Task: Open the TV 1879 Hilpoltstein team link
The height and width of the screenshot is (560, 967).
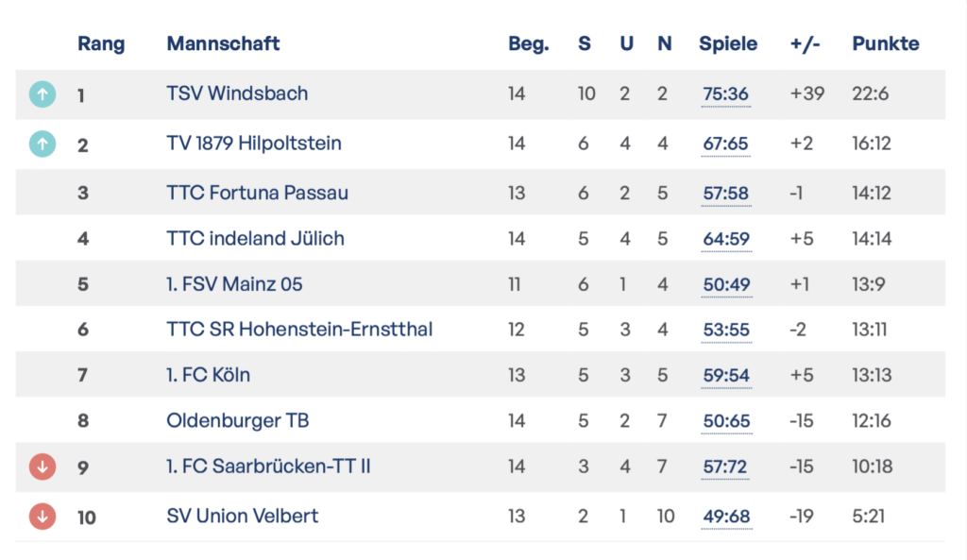Action: tap(254, 144)
